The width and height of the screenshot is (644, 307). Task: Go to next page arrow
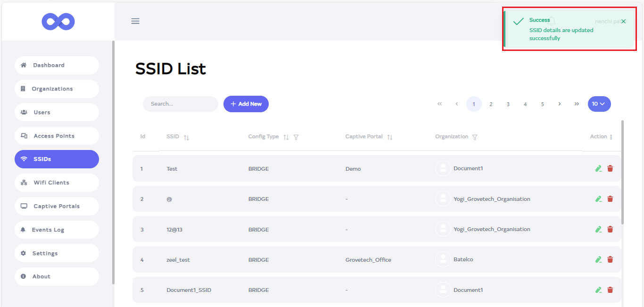[560, 104]
